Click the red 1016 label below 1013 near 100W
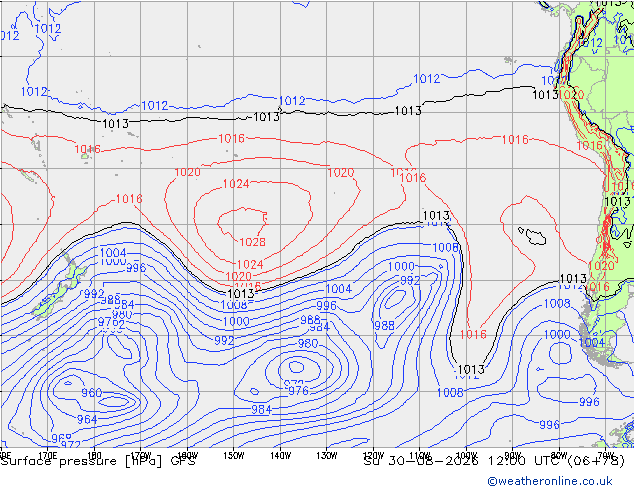This screenshot has height=490, width=634. pyautogui.click(x=473, y=335)
